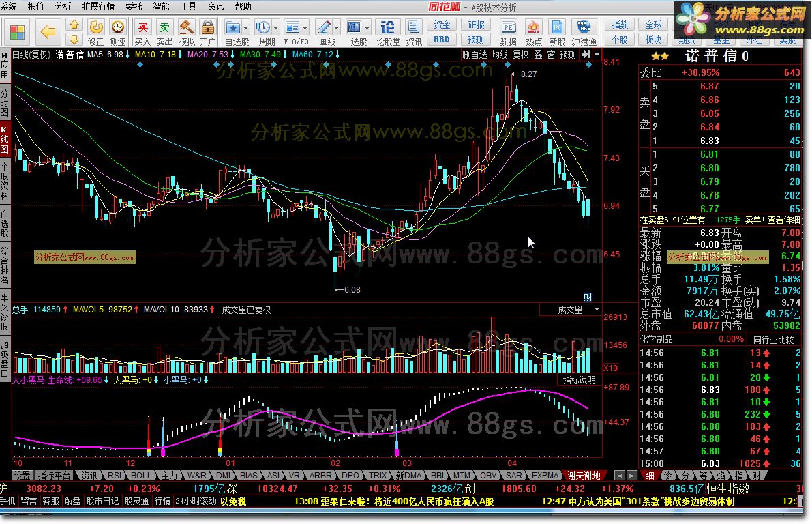Click the skip-to-end arrow icon in chart header
The height and width of the screenshot is (524, 812).
586,55
